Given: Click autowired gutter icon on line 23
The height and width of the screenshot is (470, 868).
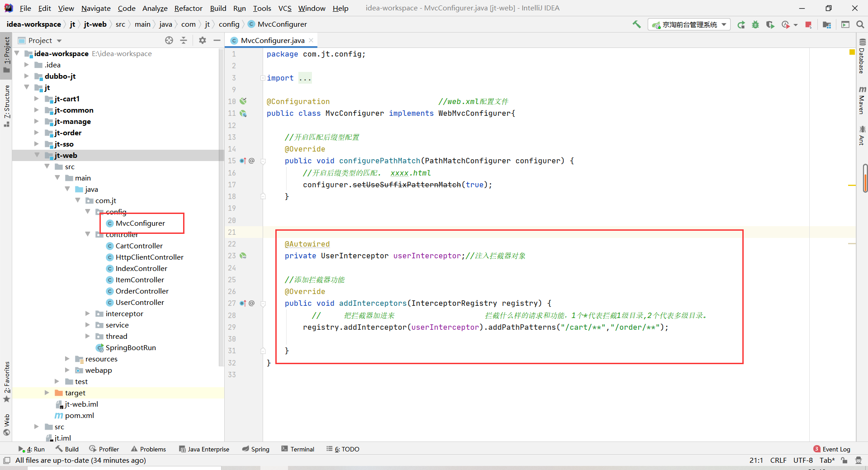Looking at the screenshot, I should pos(243,256).
